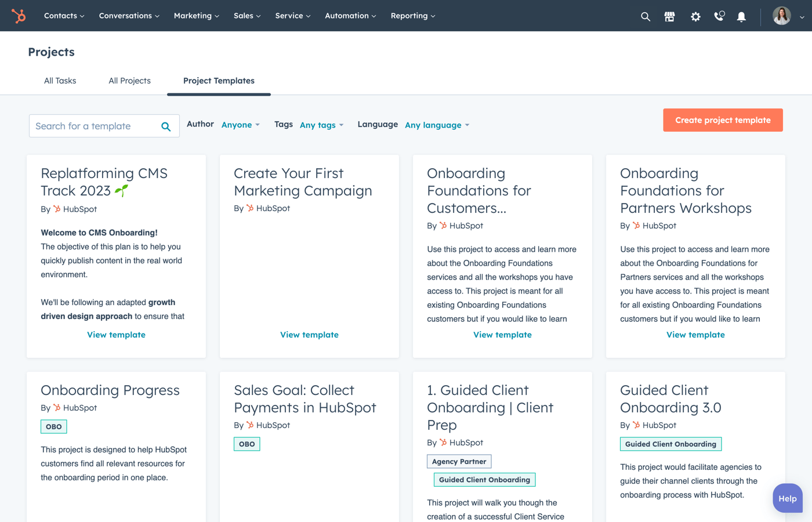Switch to the All Tasks tab
812x522 pixels.
pyautogui.click(x=60, y=81)
